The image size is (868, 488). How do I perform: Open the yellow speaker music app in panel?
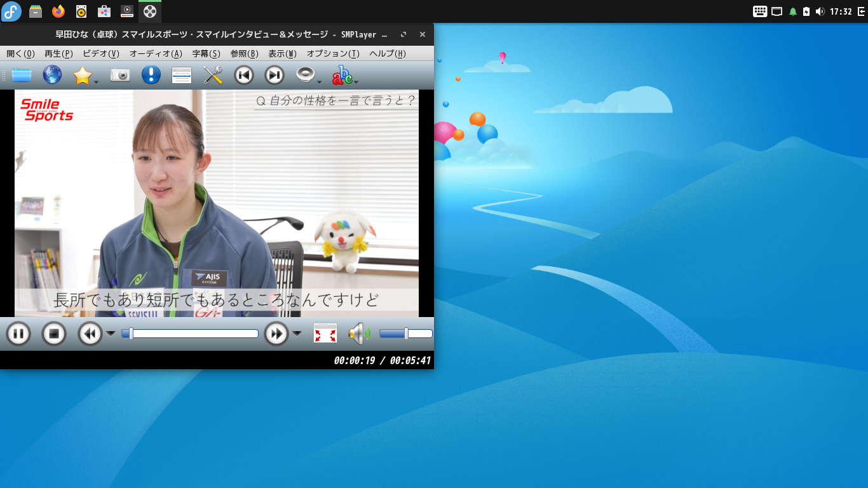point(81,11)
